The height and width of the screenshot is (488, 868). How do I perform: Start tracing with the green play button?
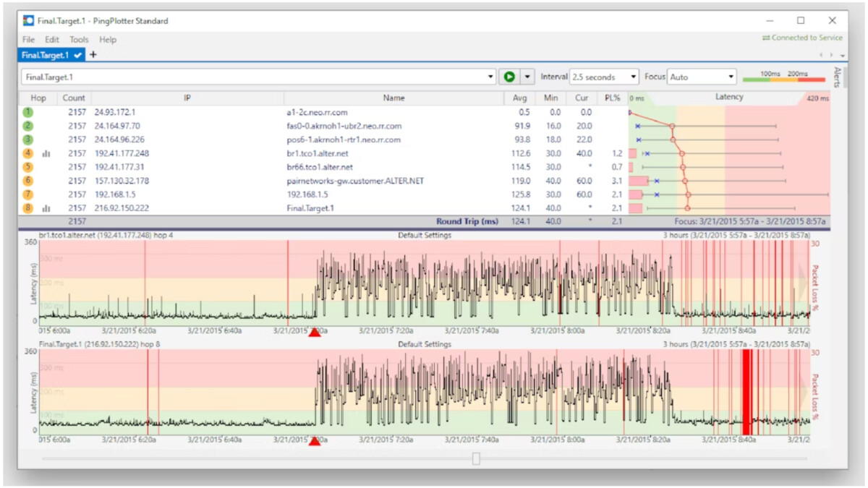[509, 77]
